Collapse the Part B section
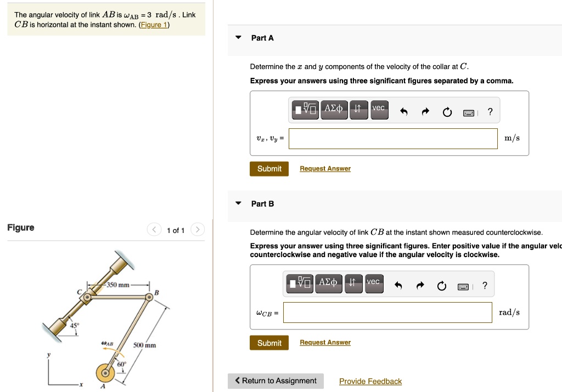 click(238, 203)
